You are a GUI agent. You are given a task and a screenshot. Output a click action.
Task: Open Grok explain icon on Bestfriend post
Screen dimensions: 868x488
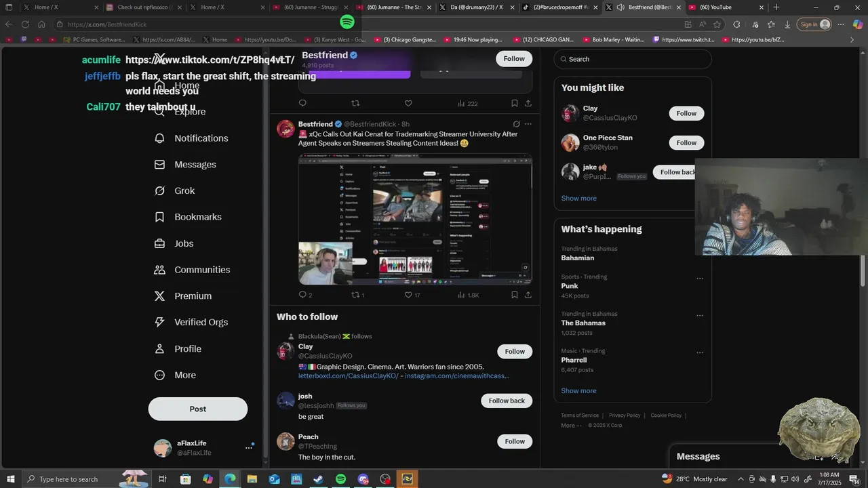pyautogui.click(x=516, y=124)
